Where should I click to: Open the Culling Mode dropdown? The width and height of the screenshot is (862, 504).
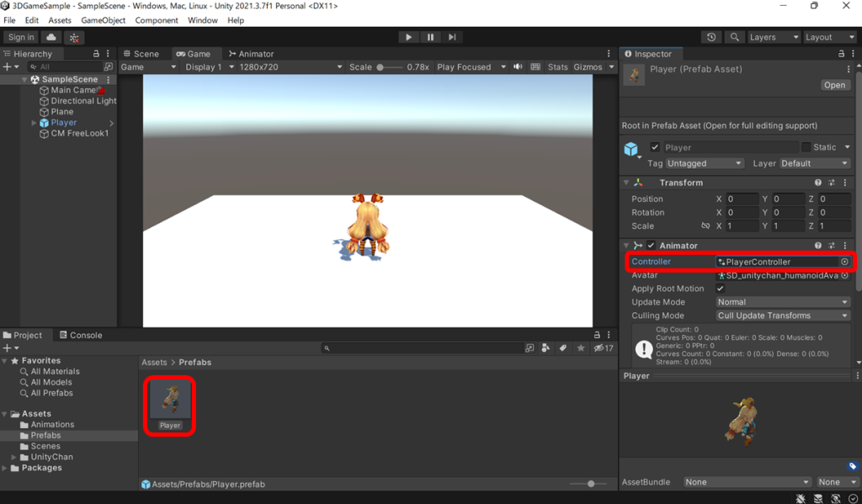782,316
